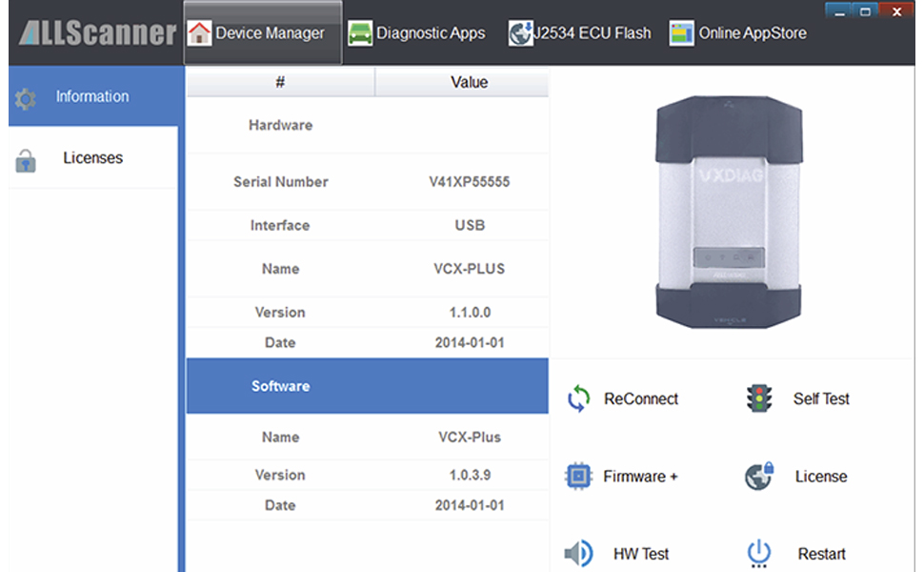This screenshot has width=924, height=572.
Task: Select Licenses in the sidebar
Action: click(93, 157)
